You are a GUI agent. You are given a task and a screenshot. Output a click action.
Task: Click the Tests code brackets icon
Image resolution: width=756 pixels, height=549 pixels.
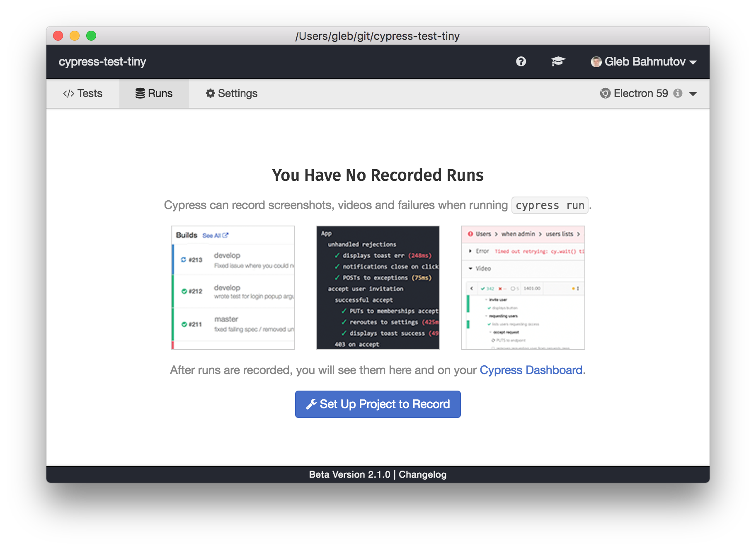(69, 94)
